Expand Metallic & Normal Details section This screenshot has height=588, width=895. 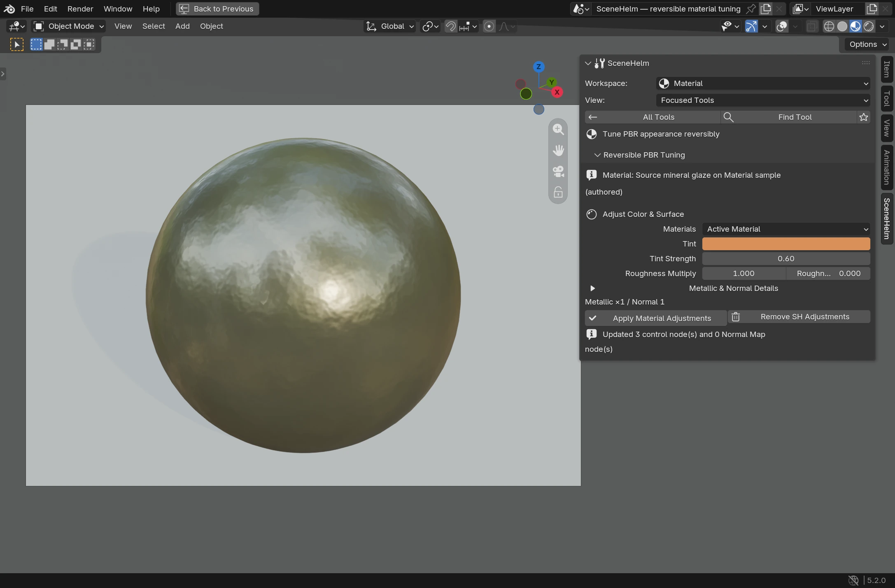tap(592, 288)
